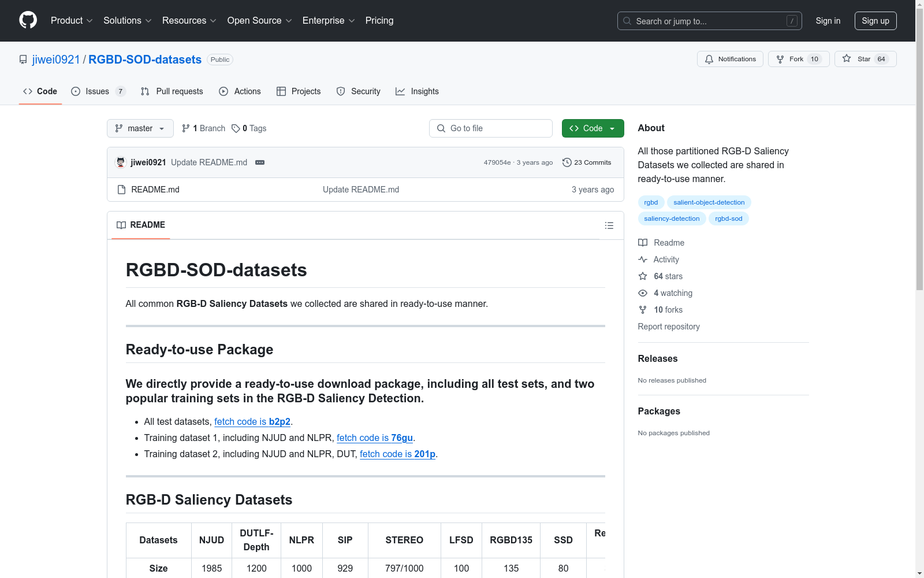Open the Product menu
This screenshot has height=578, width=924.
pyautogui.click(x=72, y=20)
